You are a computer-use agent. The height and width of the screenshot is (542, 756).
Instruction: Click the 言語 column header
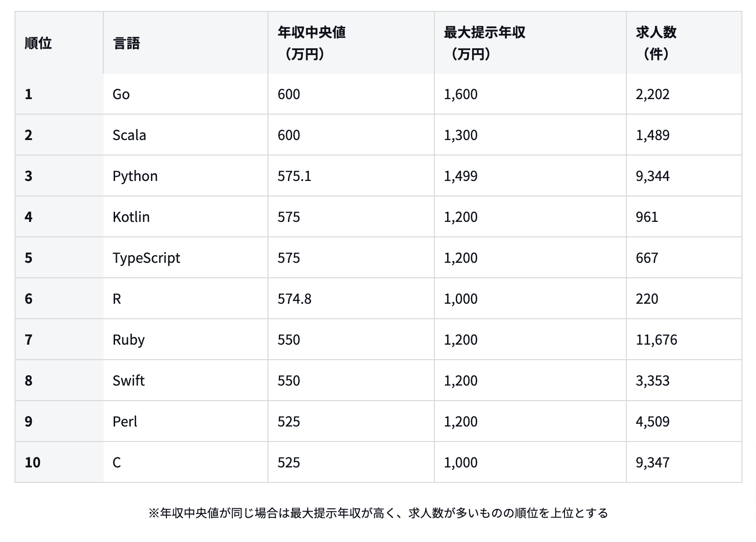pyautogui.click(x=126, y=43)
